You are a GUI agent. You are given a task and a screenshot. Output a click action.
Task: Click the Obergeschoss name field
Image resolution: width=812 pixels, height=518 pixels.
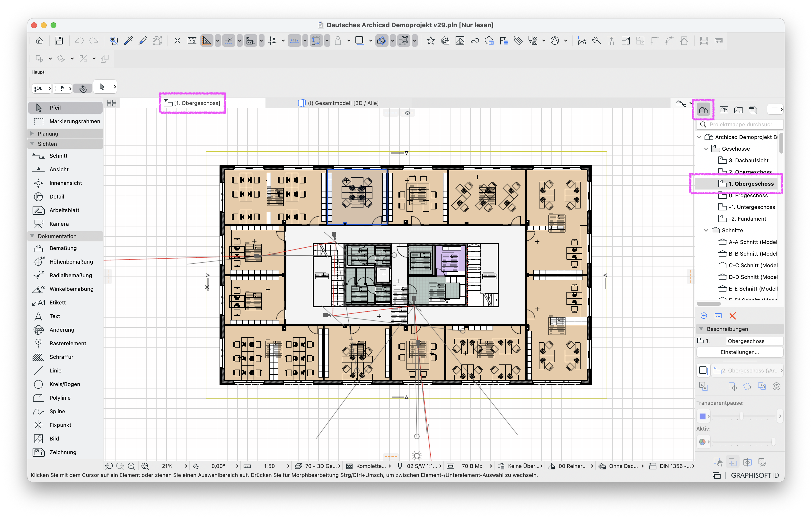754,341
